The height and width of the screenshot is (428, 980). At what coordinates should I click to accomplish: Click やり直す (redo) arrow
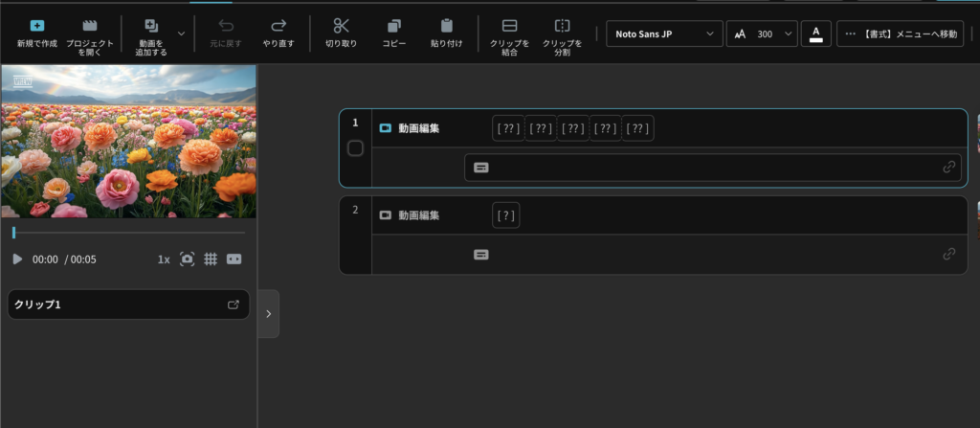278,26
